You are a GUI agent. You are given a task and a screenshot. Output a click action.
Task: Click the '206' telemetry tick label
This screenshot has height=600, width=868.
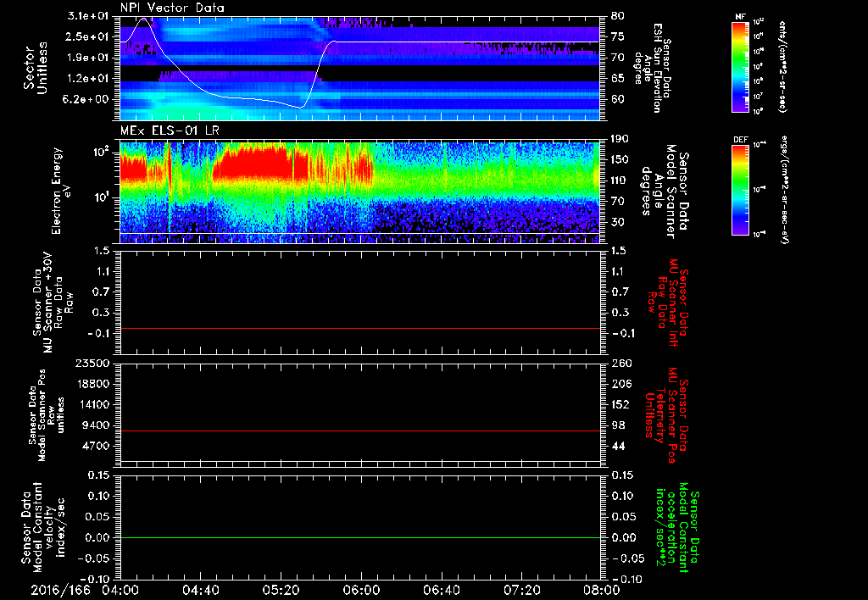point(621,384)
